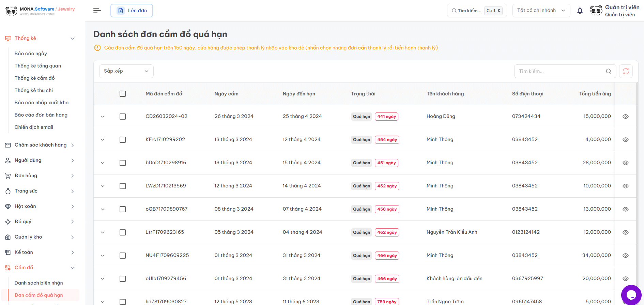The height and width of the screenshot is (305, 644).
Task: Click the Người dùng user icon
Action: (x=8, y=161)
